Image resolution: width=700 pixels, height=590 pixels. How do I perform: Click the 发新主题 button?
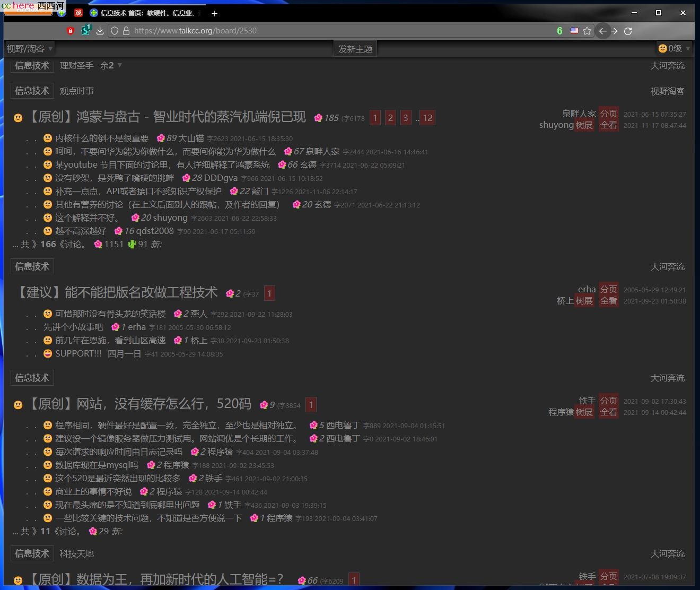coord(355,49)
